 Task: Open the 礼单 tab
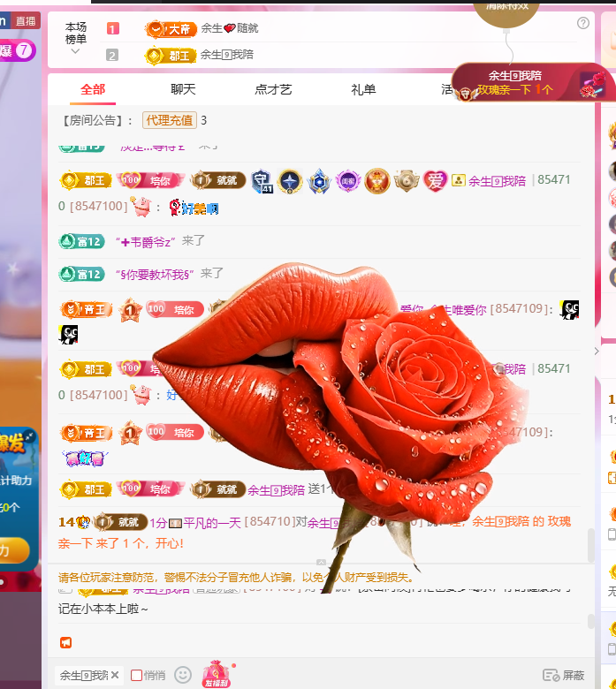(x=363, y=89)
